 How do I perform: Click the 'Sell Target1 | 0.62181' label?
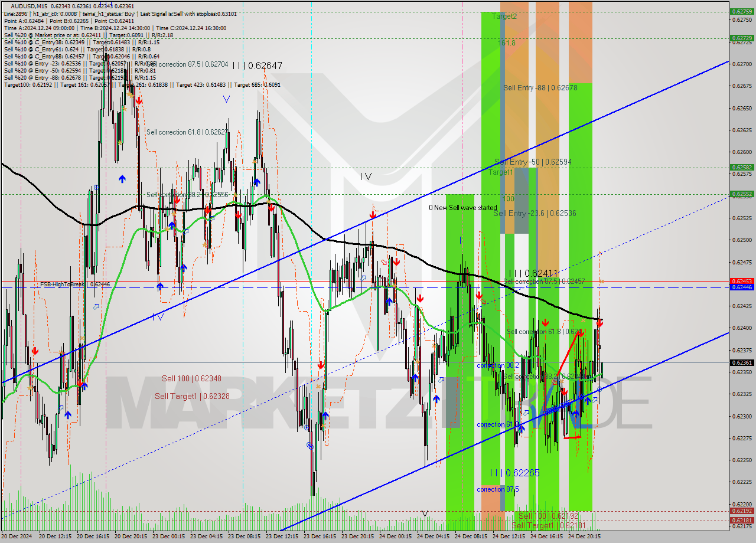click(x=549, y=525)
